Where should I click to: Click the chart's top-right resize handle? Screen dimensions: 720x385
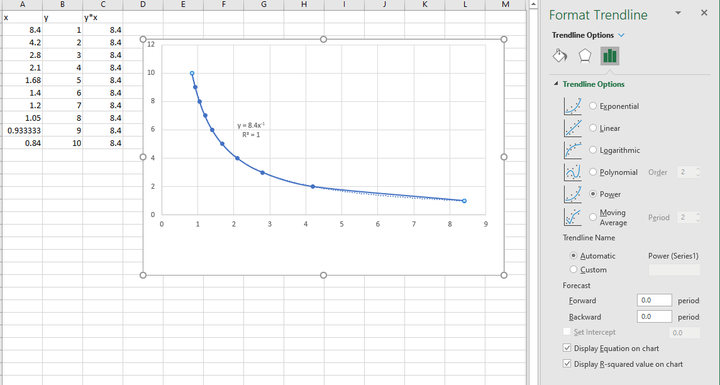504,40
